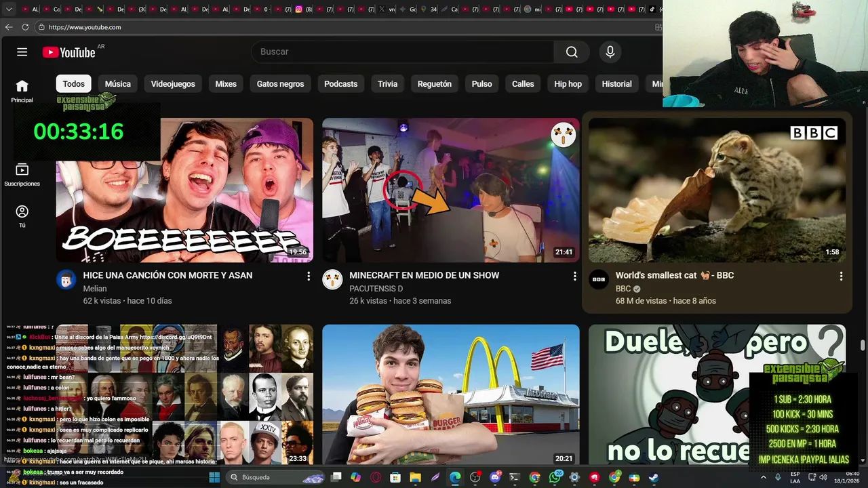
Task: Click the Melian channel avatar
Action: pos(66,279)
